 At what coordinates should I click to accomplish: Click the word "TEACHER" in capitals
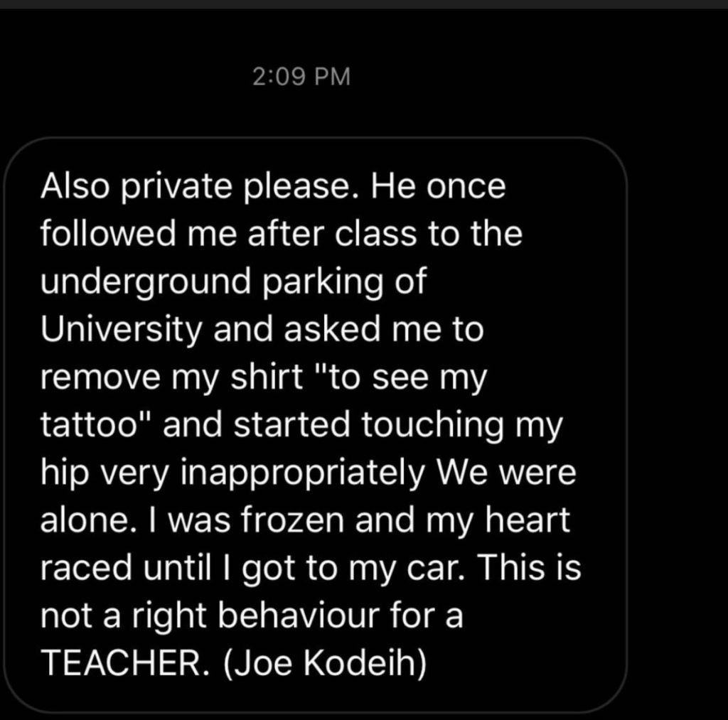tap(122, 662)
